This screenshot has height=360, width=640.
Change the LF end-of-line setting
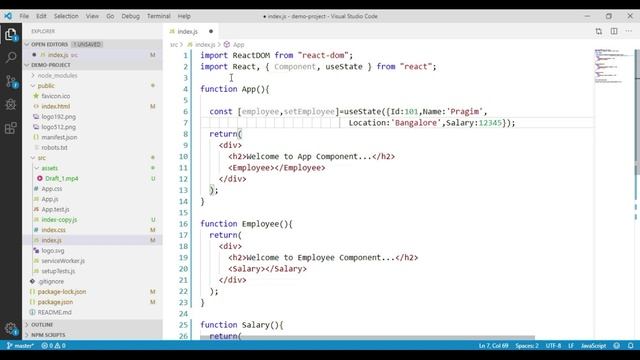coord(571,346)
